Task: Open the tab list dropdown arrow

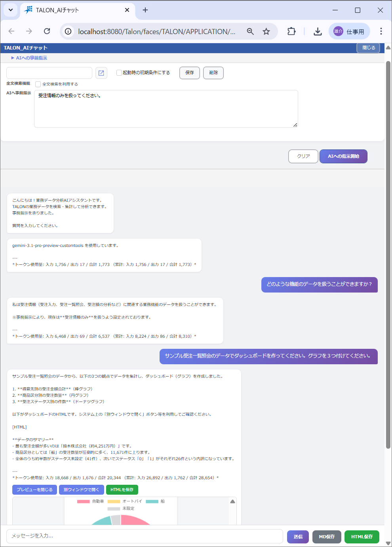Action: 10,10
